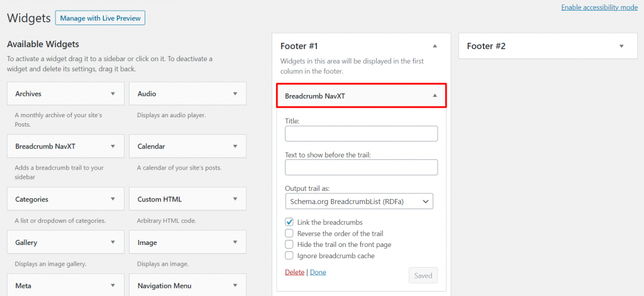Image resolution: width=644 pixels, height=296 pixels.
Task: Enable Reverse the order of the trail
Action: tap(289, 233)
